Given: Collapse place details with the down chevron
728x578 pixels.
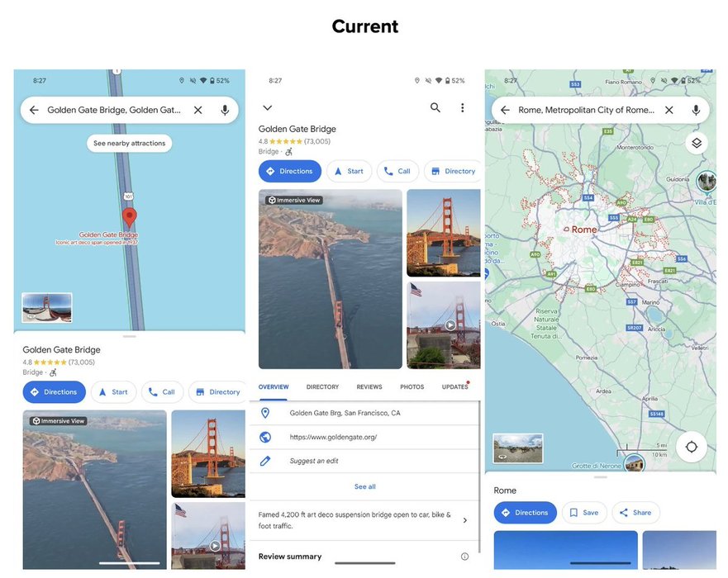Looking at the screenshot, I should click(268, 107).
